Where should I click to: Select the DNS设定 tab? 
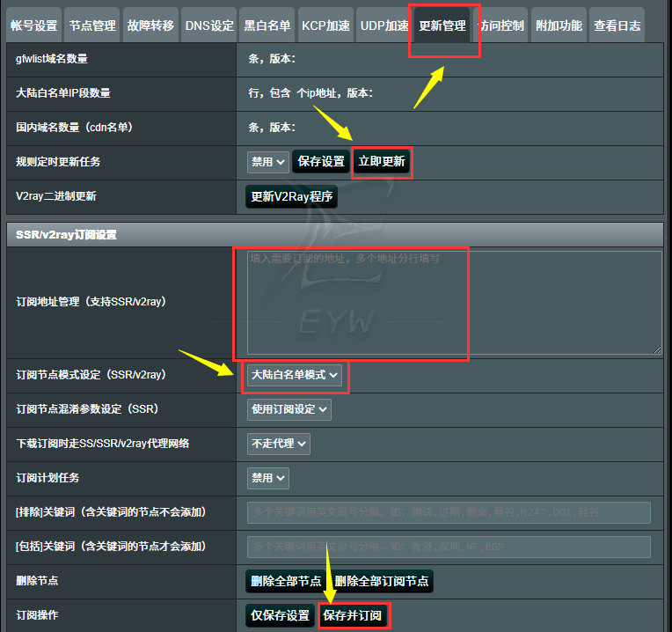pos(209,26)
